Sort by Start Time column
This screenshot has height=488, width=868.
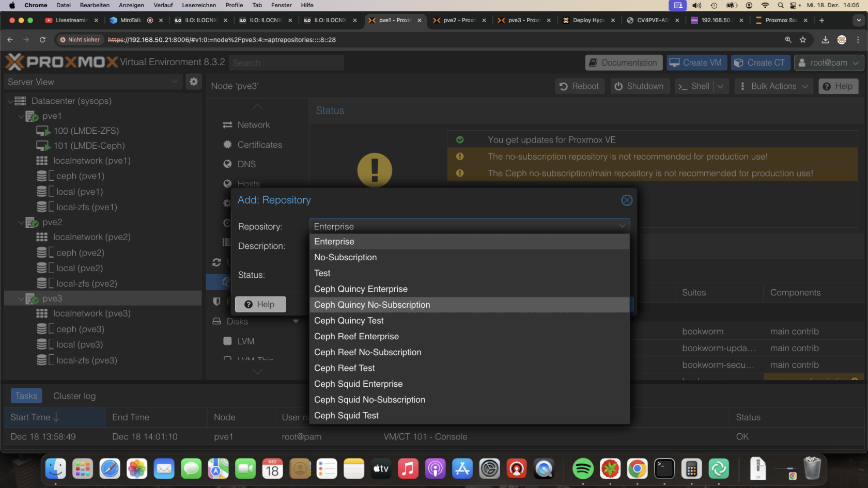coord(54,417)
